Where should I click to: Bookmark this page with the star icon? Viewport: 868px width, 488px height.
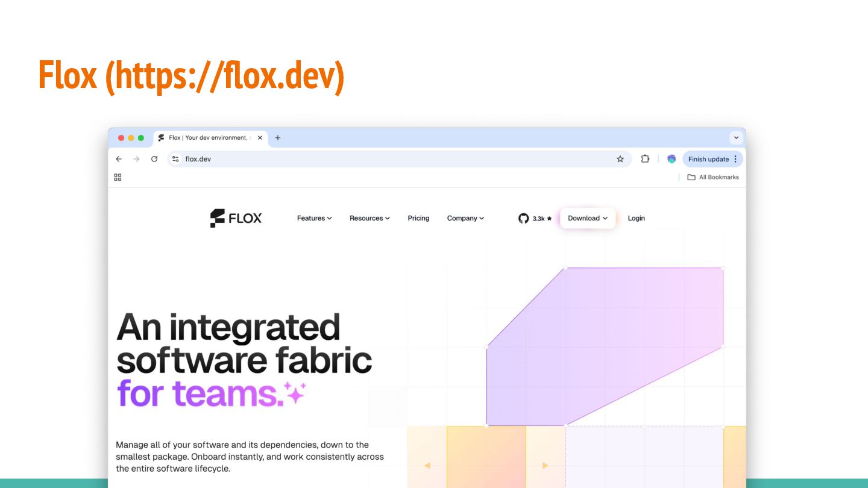pyautogui.click(x=620, y=159)
